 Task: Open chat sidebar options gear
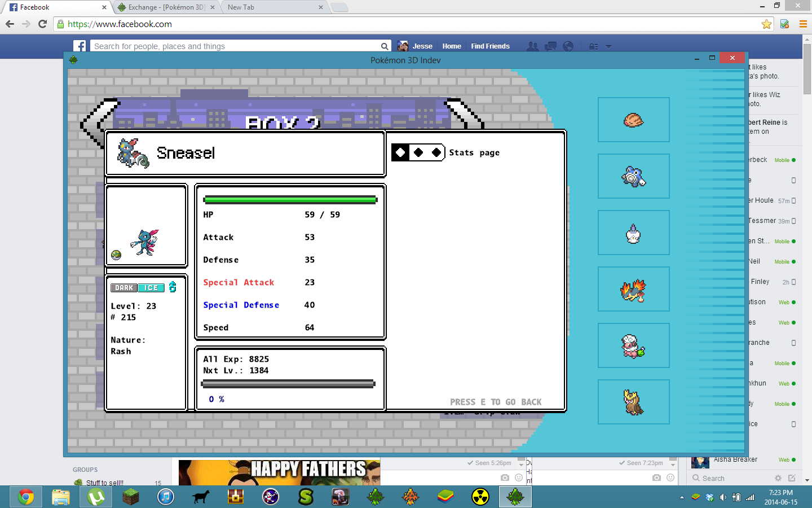(x=778, y=478)
